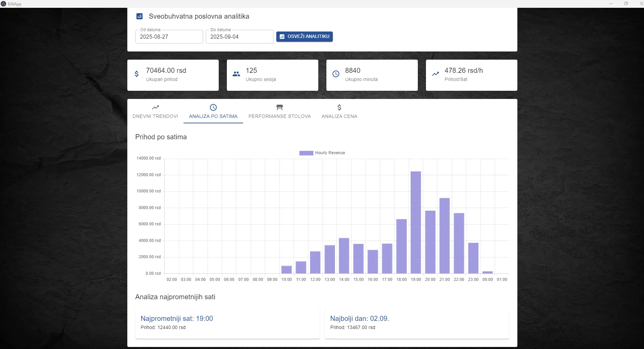Click the Najprometniji sat: 19:00 card
Screen dimensions: 644x349
coord(227,323)
